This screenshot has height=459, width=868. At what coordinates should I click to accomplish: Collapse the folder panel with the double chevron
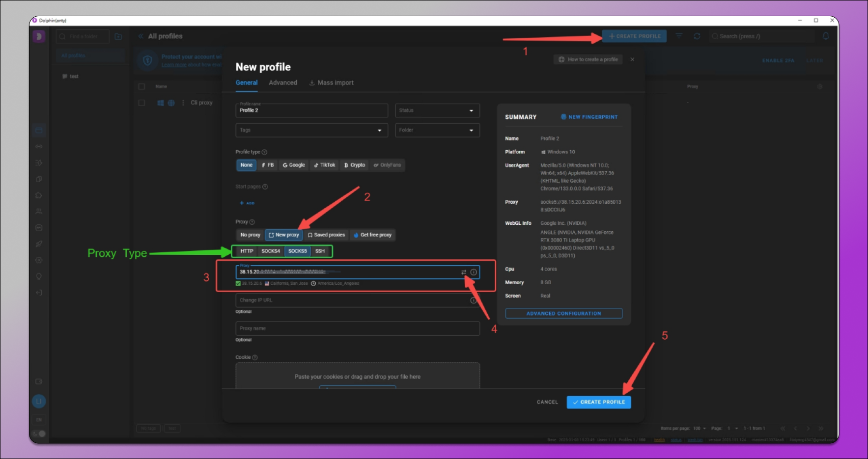pos(140,36)
